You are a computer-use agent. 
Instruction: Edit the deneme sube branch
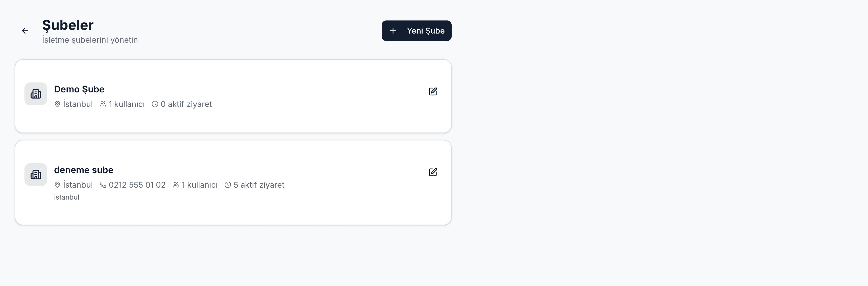click(x=433, y=172)
